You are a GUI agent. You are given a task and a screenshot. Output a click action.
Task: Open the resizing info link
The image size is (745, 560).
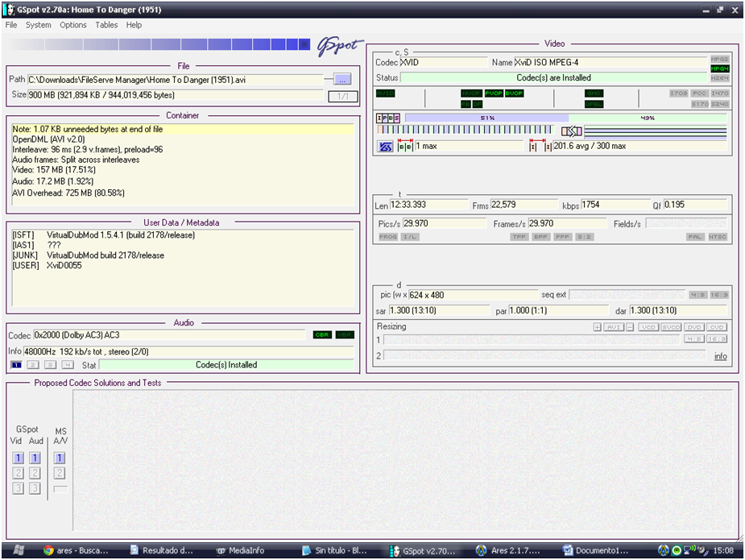[720, 356]
